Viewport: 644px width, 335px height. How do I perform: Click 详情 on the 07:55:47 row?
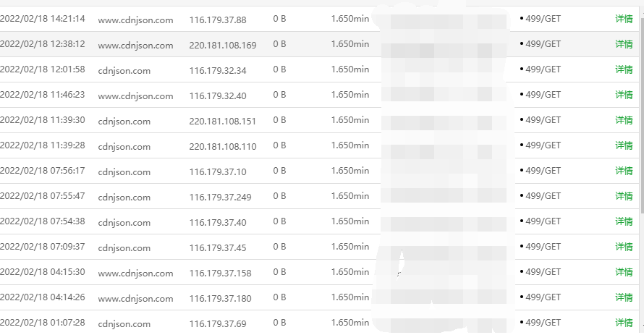click(x=624, y=197)
